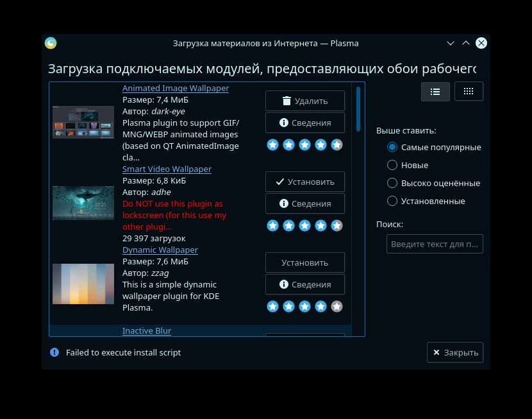
Task: Click author name zzag
Action: (x=160, y=273)
